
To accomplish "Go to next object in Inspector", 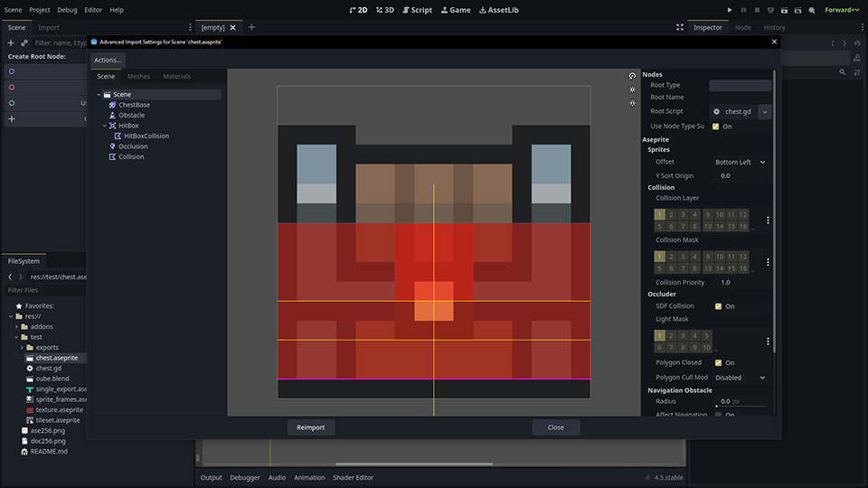I will pos(844,43).
